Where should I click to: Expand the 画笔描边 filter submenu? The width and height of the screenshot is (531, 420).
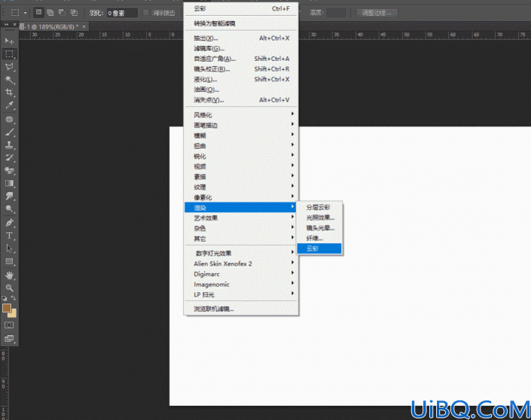(241, 125)
